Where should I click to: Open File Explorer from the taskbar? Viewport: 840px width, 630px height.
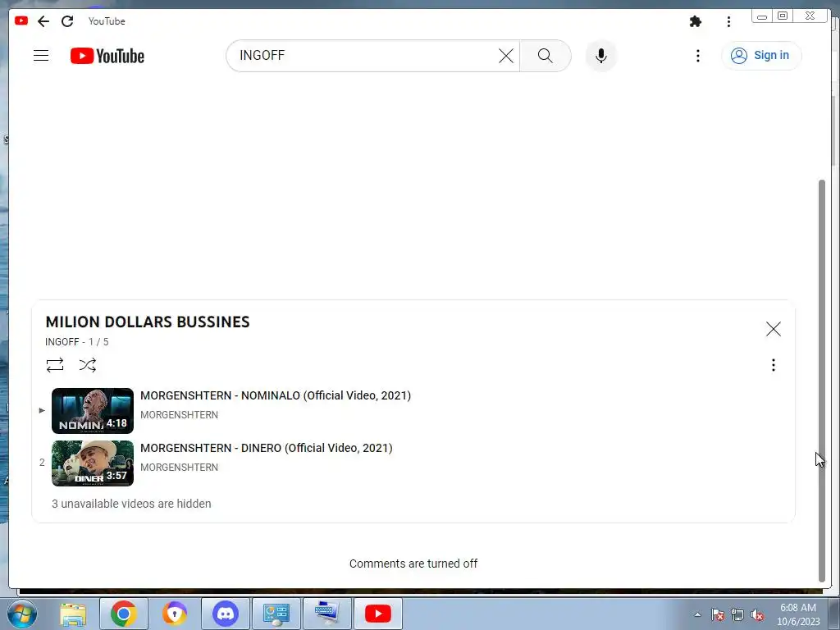click(73, 614)
